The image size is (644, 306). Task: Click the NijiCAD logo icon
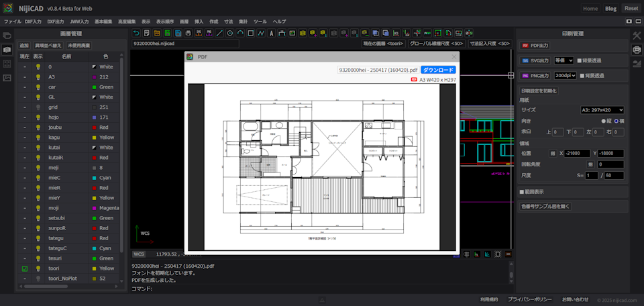[8, 8]
